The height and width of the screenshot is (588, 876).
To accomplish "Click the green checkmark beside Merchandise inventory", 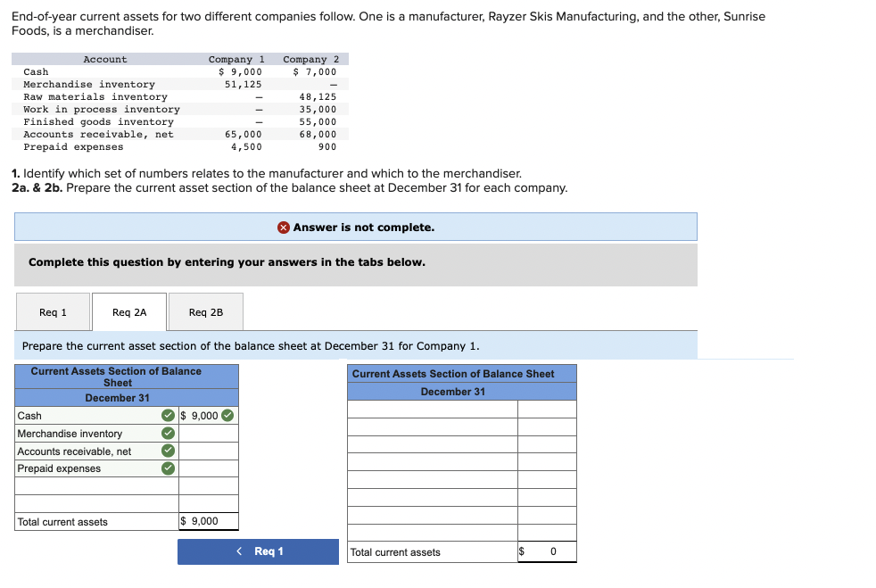I will click(x=169, y=433).
